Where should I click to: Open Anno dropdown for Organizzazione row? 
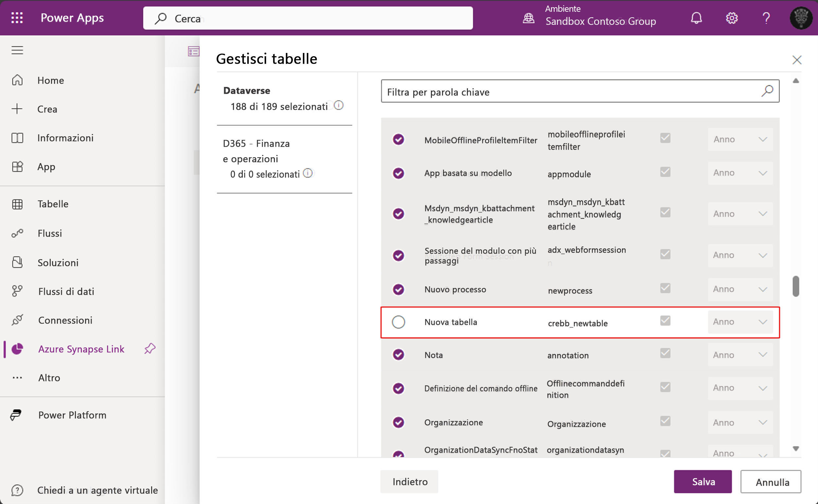(x=740, y=422)
